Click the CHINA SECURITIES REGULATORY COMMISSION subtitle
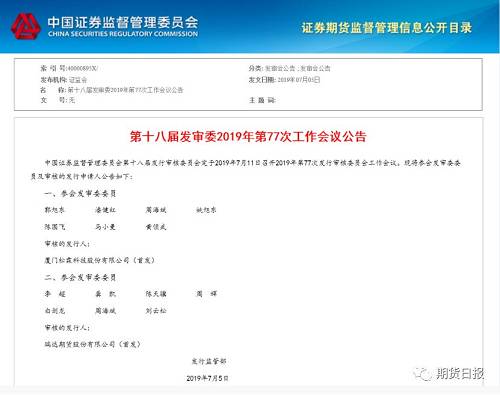Viewport: 500px width, 395px height. click(123, 34)
